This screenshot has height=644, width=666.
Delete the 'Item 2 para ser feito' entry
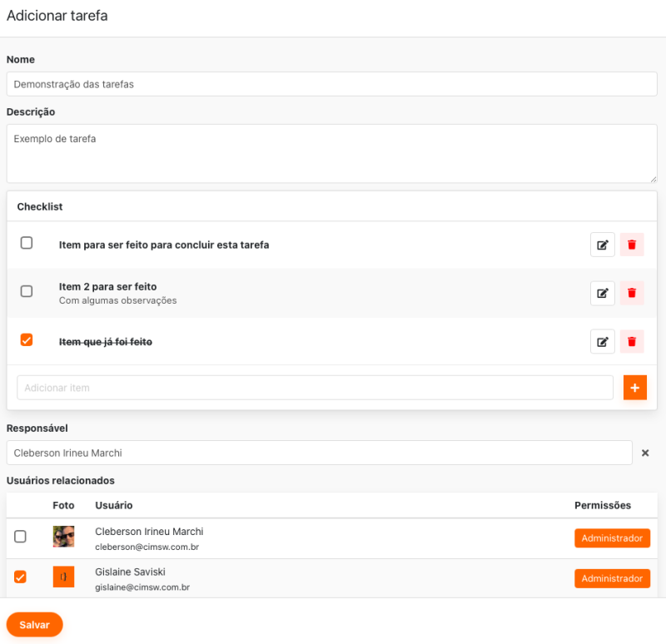(632, 293)
